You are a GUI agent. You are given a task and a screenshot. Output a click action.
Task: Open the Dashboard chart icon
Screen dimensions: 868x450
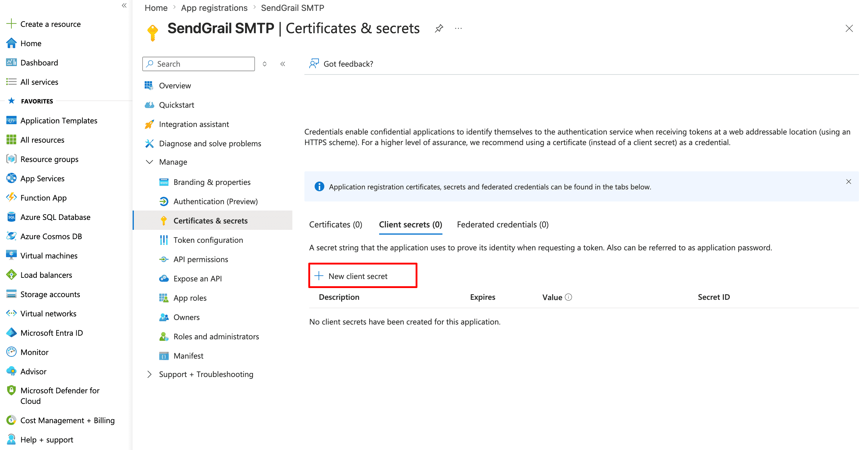click(x=11, y=62)
